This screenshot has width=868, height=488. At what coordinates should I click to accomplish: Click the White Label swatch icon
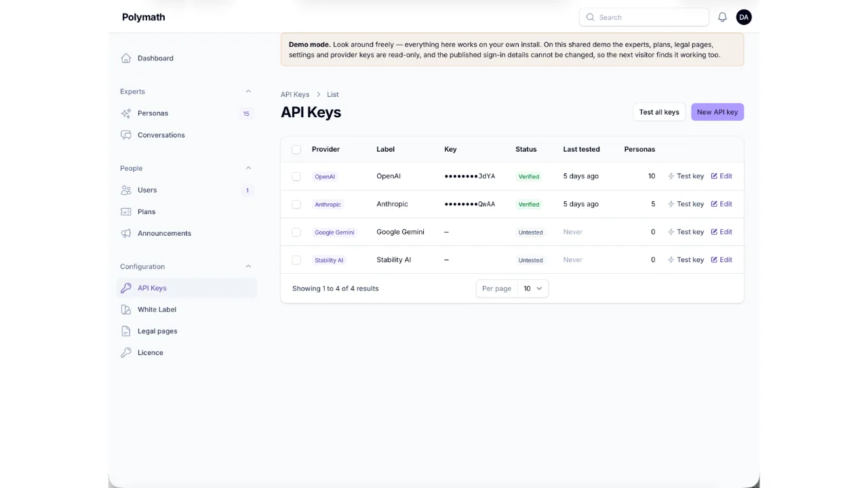point(126,310)
